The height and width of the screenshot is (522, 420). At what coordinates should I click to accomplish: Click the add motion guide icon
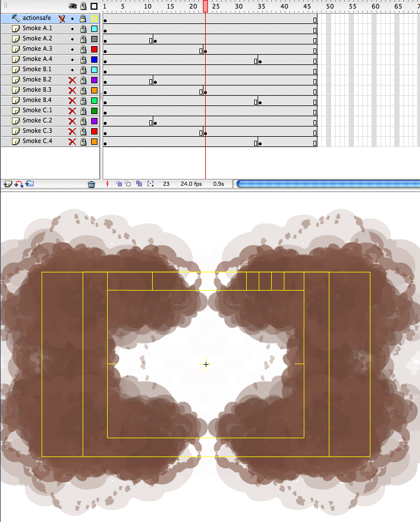[19, 183]
